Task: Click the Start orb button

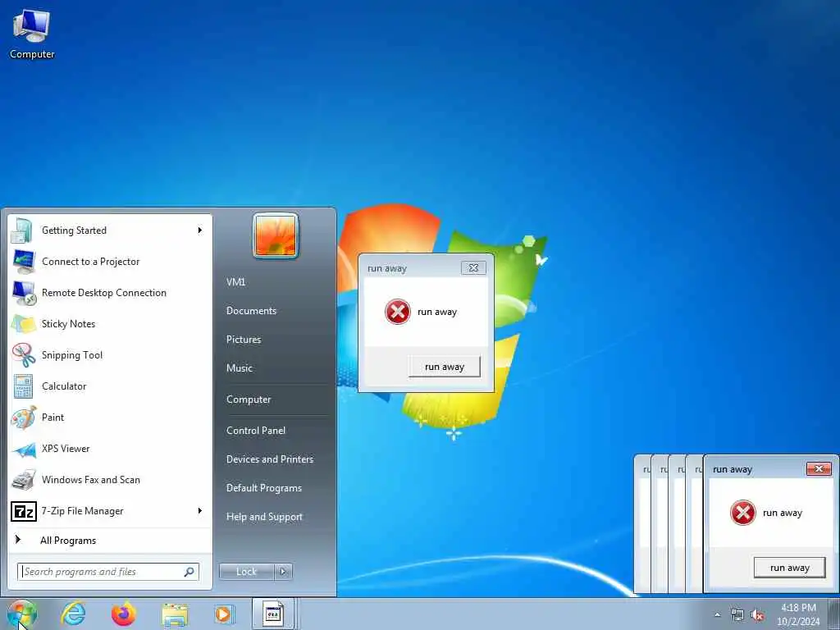Action: (21, 614)
